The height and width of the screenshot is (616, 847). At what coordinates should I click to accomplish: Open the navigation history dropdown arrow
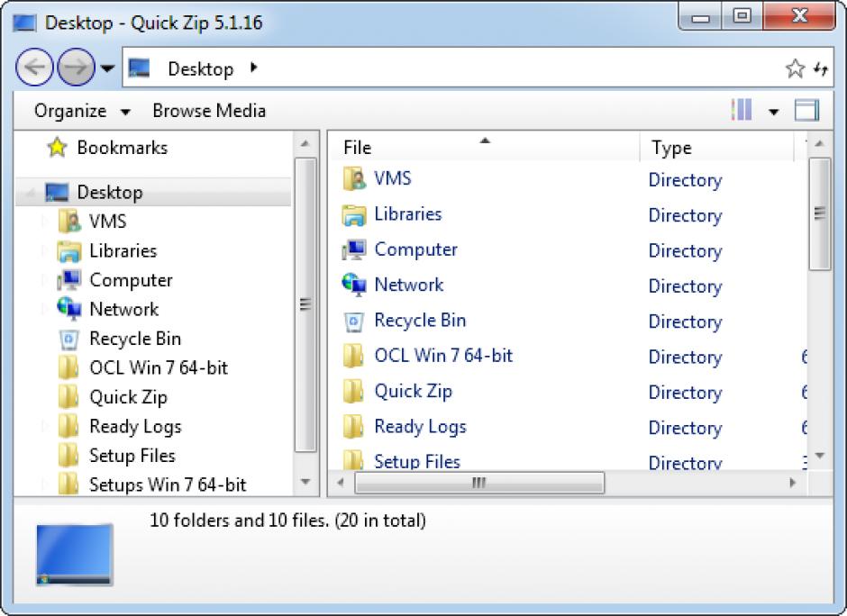(107, 68)
